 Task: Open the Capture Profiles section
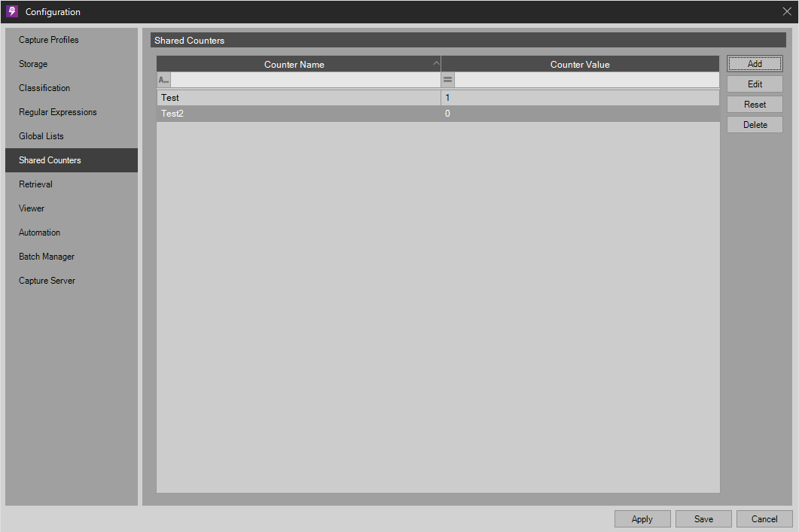pos(72,40)
